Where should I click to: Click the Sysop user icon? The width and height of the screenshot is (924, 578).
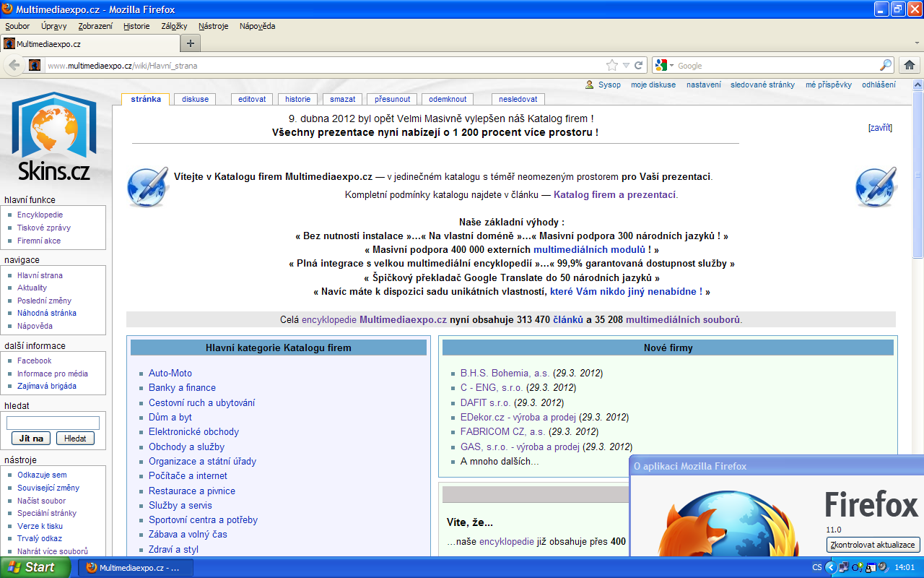click(590, 85)
